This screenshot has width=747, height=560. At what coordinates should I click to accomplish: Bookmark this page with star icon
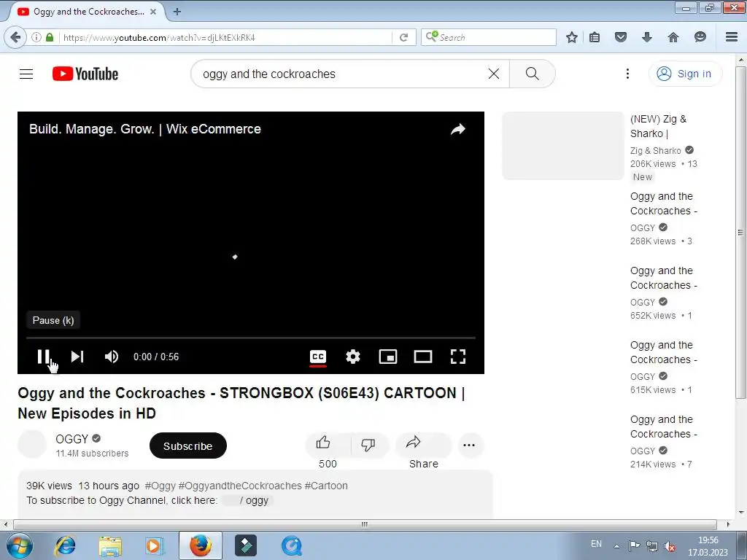(x=572, y=37)
